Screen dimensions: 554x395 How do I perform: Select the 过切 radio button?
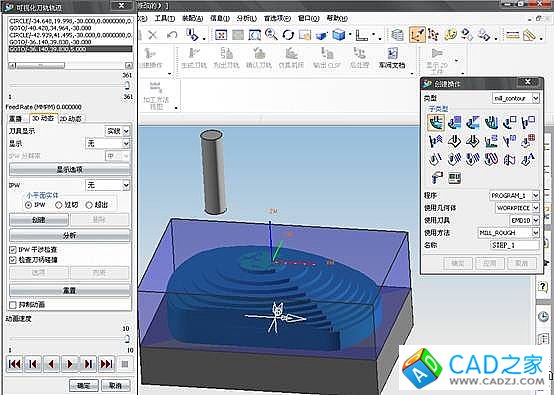(59, 205)
